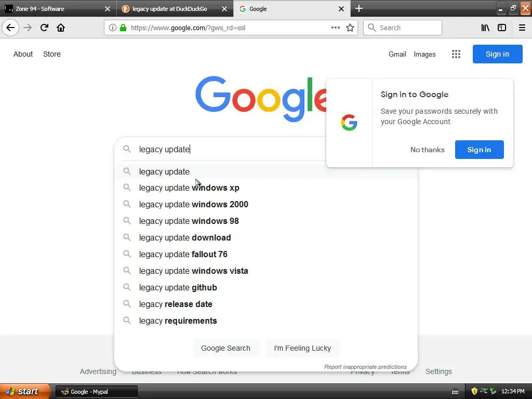Click the forward navigation arrow
The image size is (532, 399).
point(28,28)
